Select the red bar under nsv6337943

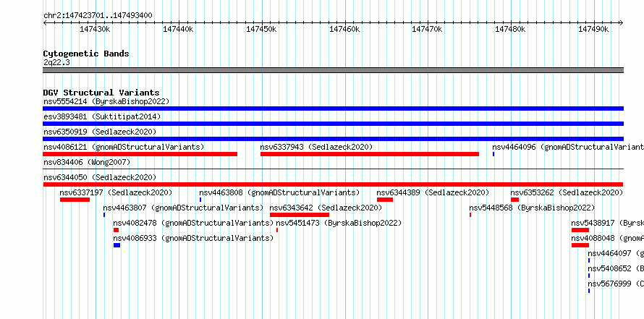tap(370, 154)
